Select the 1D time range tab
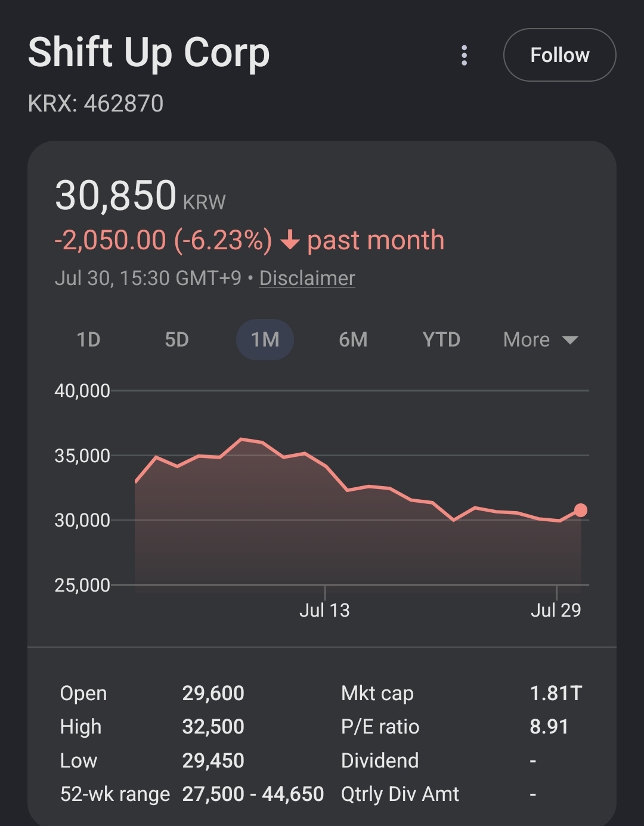The width and height of the screenshot is (644, 826). [89, 340]
